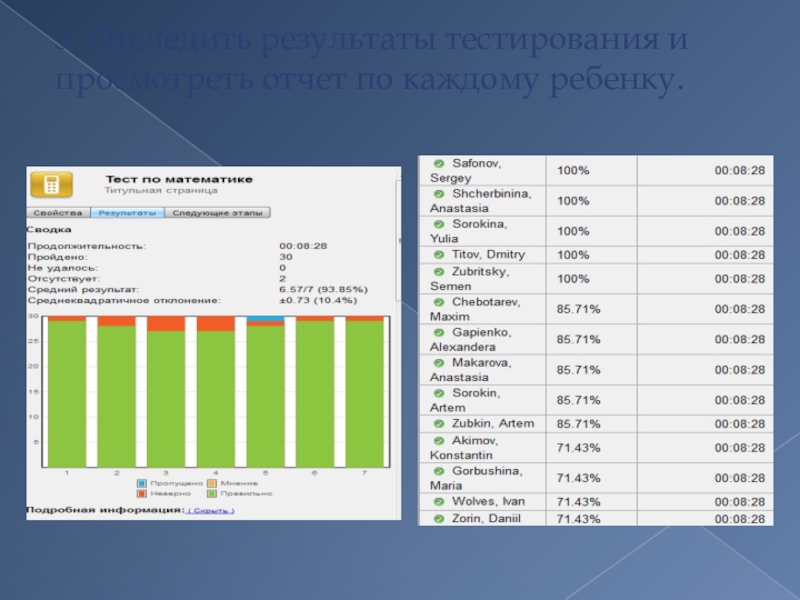Click the green status icon for Safonov, Sergey
The image size is (800, 600).
(439, 163)
